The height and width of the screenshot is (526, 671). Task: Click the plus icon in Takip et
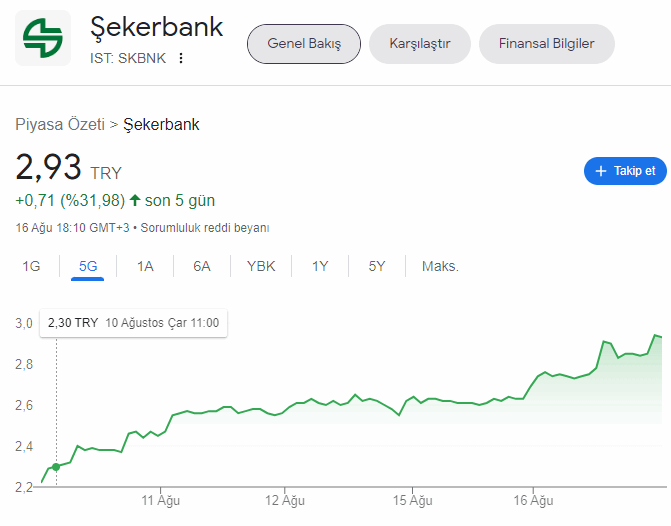coord(601,171)
